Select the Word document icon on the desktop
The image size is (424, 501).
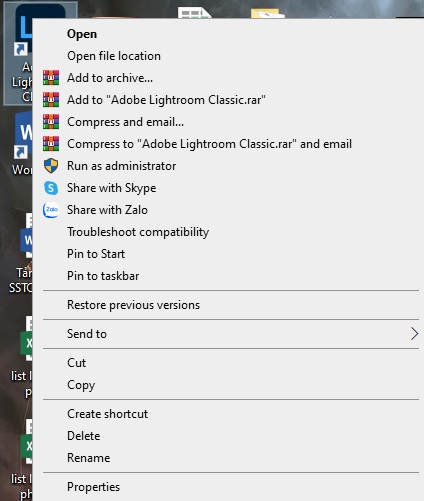pos(26,236)
